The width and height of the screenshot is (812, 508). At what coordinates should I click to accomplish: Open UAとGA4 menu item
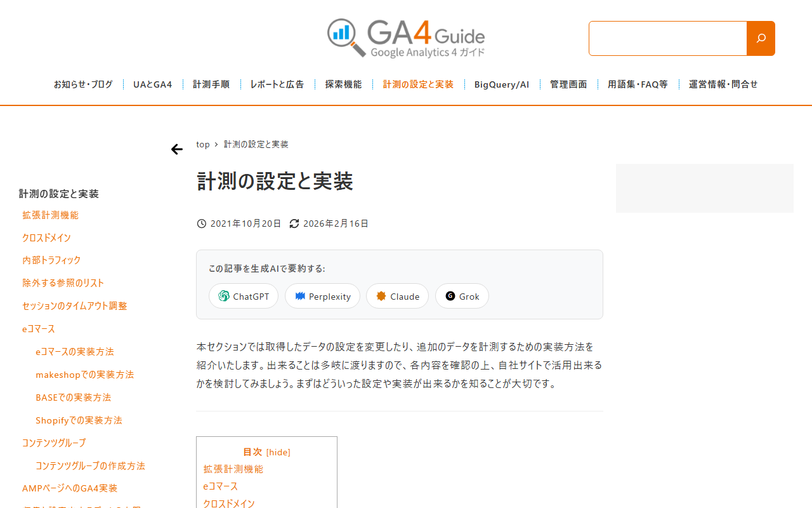click(x=152, y=84)
